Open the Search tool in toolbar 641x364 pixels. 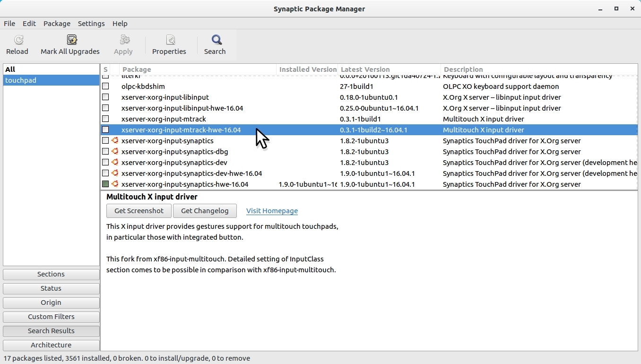pos(215,40)
